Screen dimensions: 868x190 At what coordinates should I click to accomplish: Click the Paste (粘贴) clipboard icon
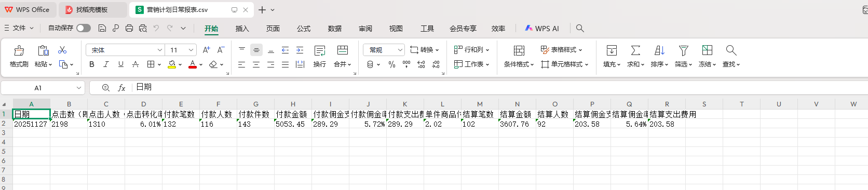pos(44,50)
